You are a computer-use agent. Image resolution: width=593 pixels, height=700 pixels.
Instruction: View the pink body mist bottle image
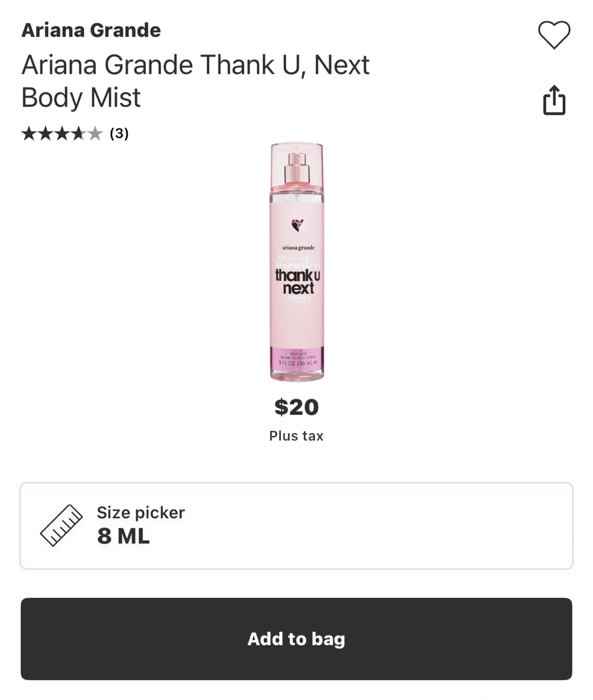tap(297, 262)
